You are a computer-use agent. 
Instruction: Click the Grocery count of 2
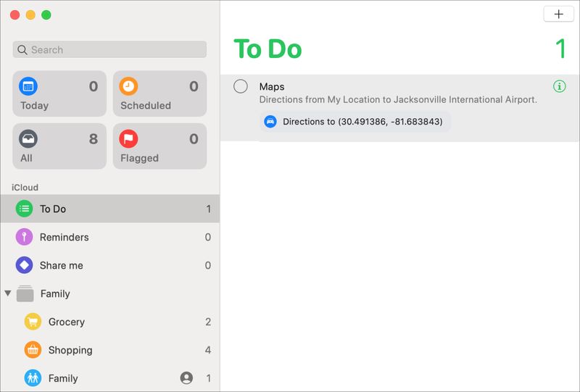click(x=208, y=322)
